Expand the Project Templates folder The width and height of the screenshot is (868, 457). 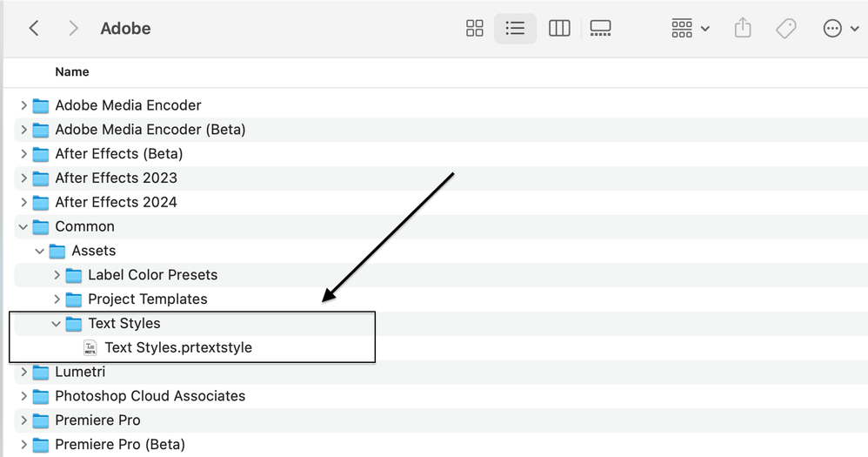(x=57, y=299)
